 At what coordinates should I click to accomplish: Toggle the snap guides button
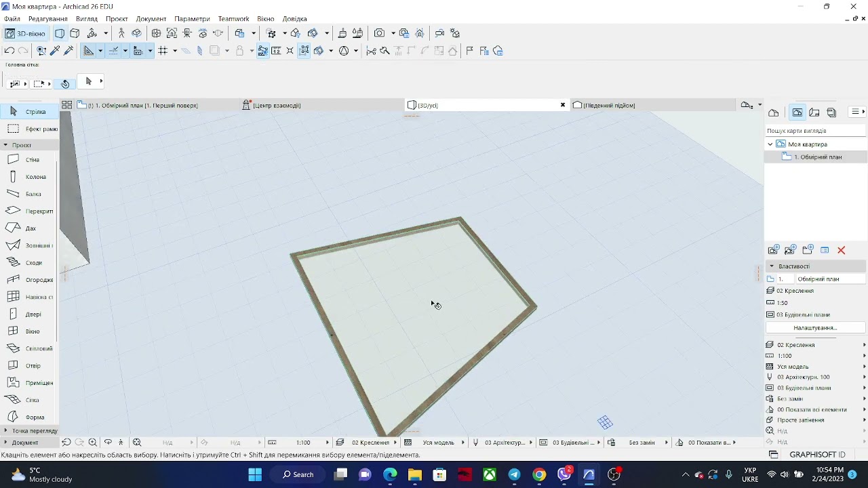(113, 51)
